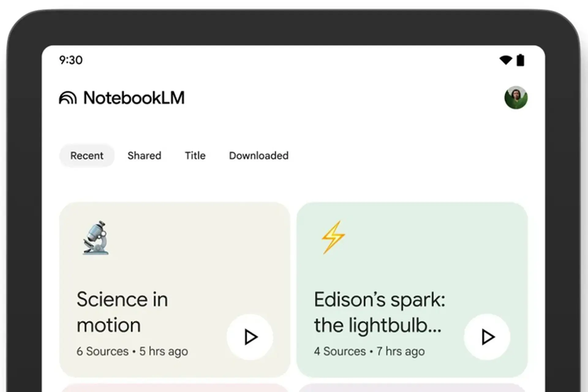
Task: Open the partially visible pink notebook card
Action: click(x=175, y=388)
